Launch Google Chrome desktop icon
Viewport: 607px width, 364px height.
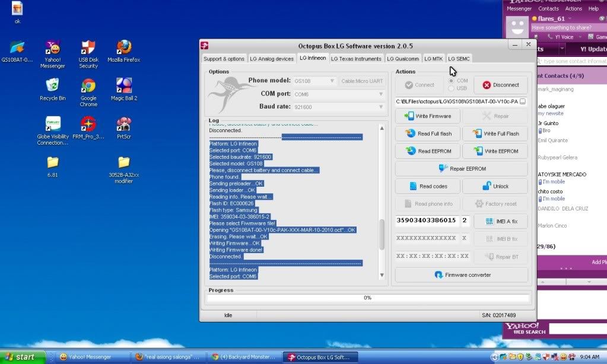pos(88,93)
